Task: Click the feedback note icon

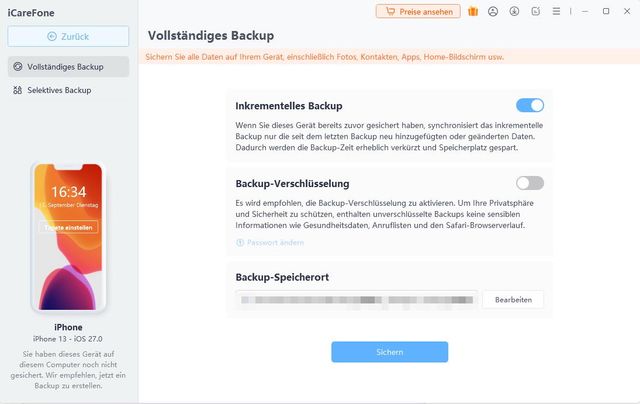Action: (x=536, y=11)
